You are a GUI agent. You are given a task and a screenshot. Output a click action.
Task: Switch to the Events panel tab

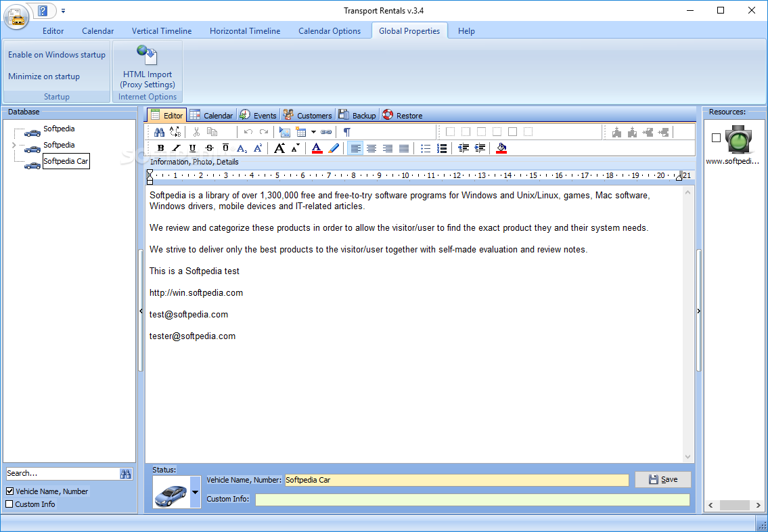[x=258, y=116]
